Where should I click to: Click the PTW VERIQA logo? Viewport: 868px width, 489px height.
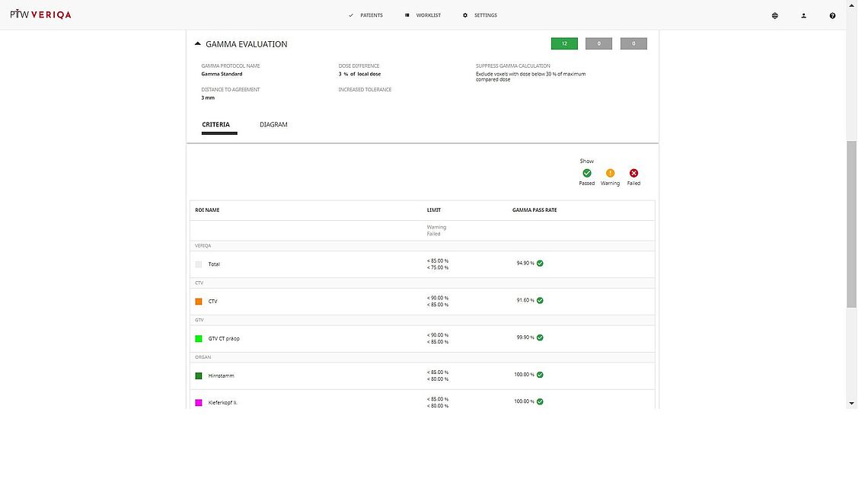pos(40,14)
